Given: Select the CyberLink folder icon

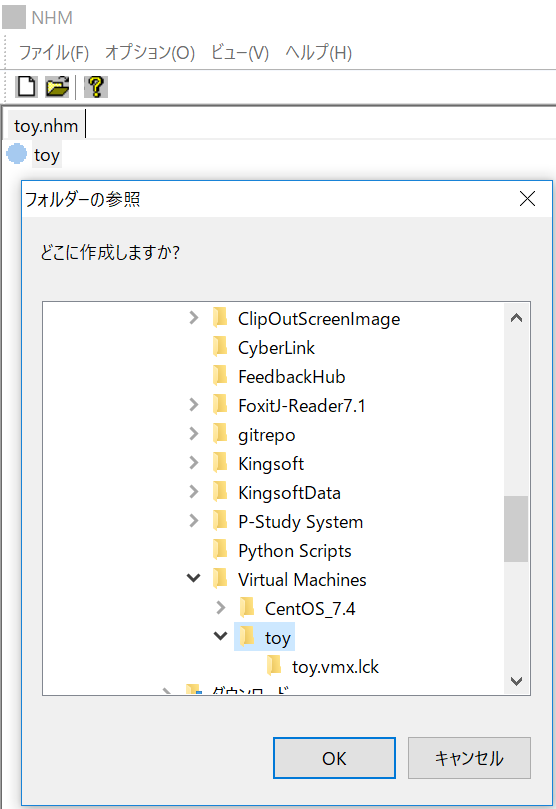Looking at the screenshot, I should click(x=220, y=347).
